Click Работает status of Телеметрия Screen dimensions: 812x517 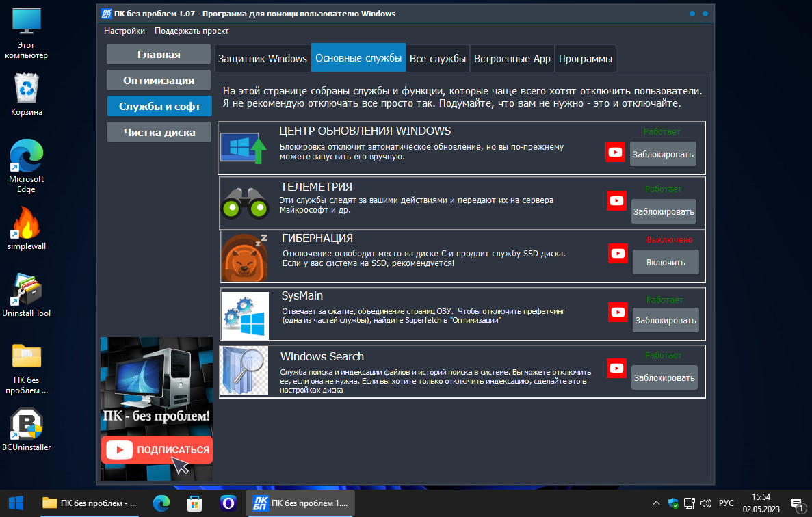coord(664,189)
